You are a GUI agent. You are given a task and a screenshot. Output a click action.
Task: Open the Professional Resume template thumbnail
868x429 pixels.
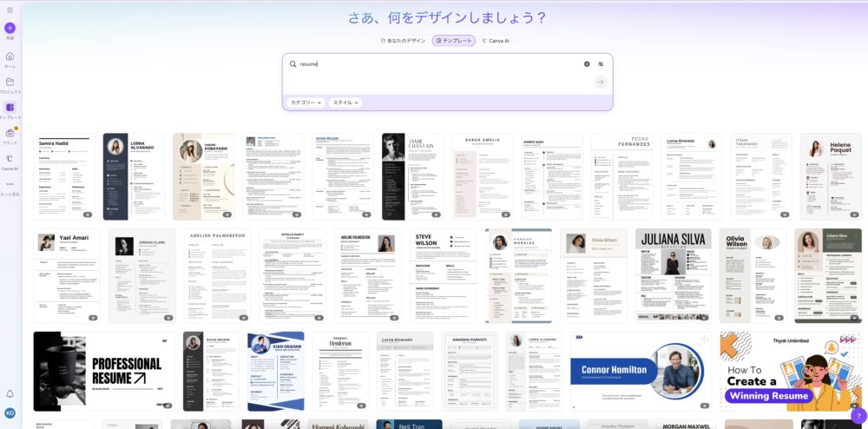pyautogui.click(x=103, y=371)
